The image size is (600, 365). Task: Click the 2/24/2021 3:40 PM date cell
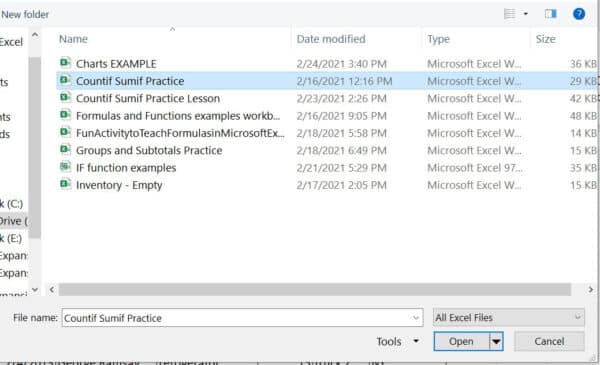tap(341, 64)
